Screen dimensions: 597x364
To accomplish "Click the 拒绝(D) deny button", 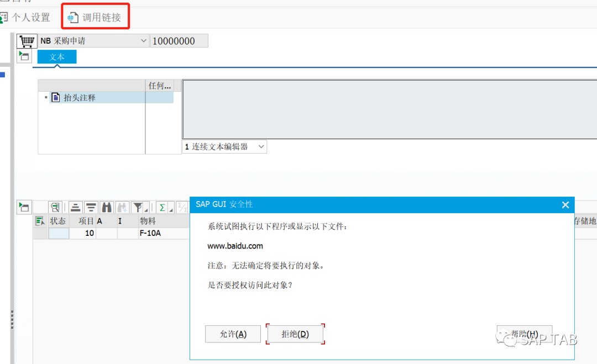I will (295, 334).
